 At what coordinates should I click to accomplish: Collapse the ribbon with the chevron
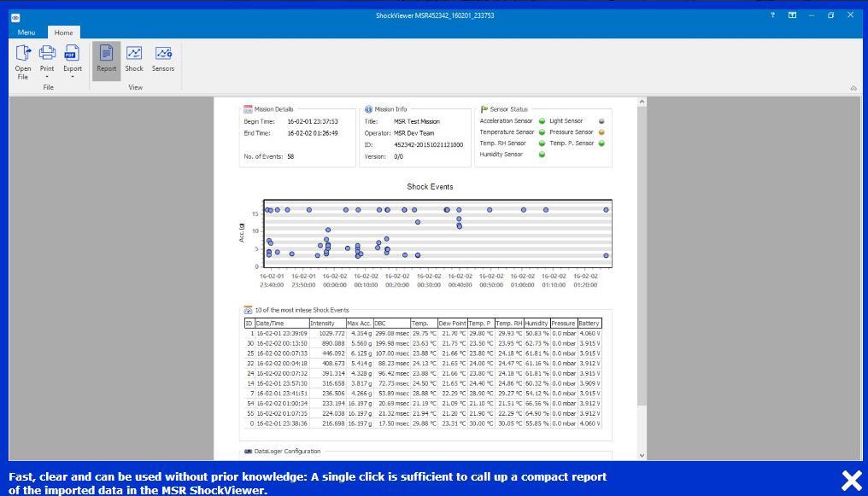pyautogui.click(x=853, y=88)
